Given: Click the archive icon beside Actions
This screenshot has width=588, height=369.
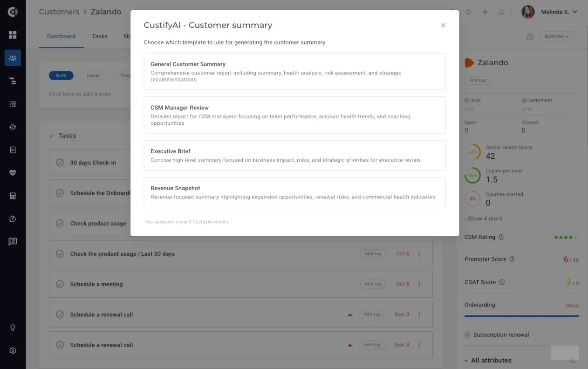Looking at the screenshot, I should (530, 36).
